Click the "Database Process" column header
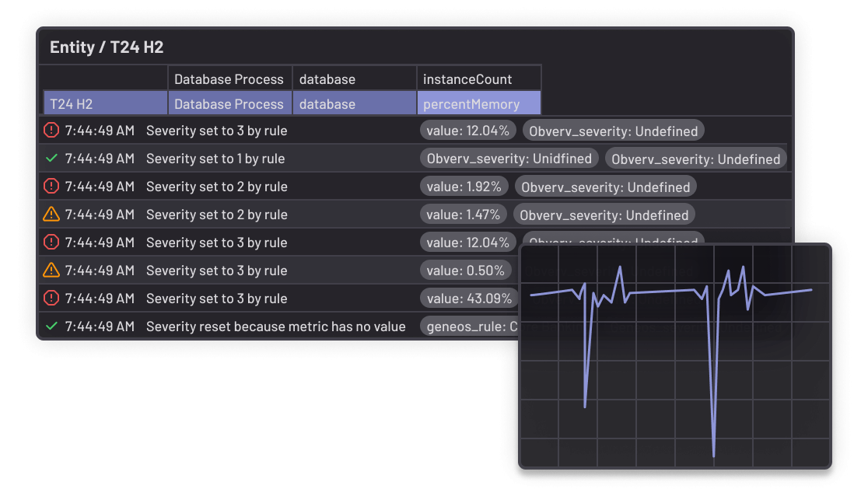Viewport: 868px width, 496px height. coord(229,79)
